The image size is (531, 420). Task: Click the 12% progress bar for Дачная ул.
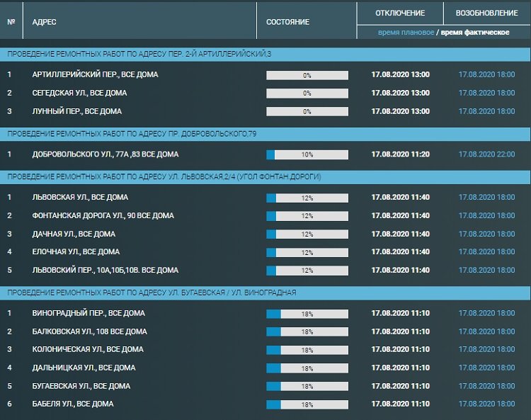click(307, 234)
